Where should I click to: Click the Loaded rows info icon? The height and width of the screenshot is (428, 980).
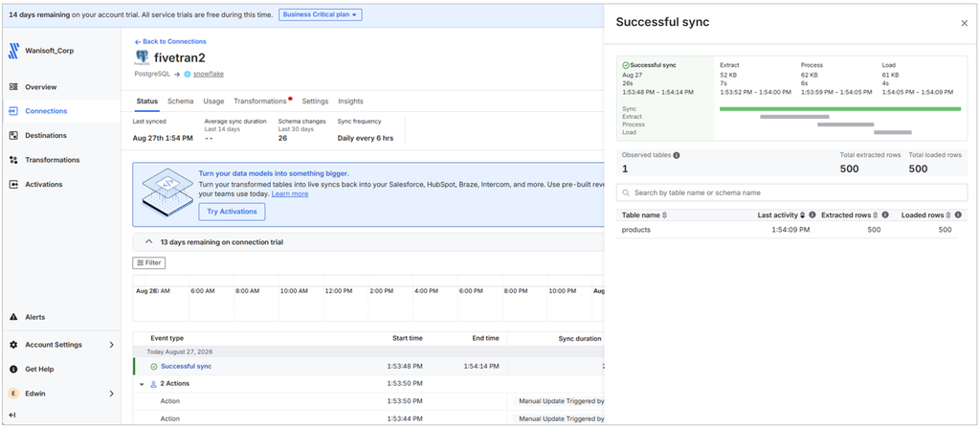pos(957,215)
